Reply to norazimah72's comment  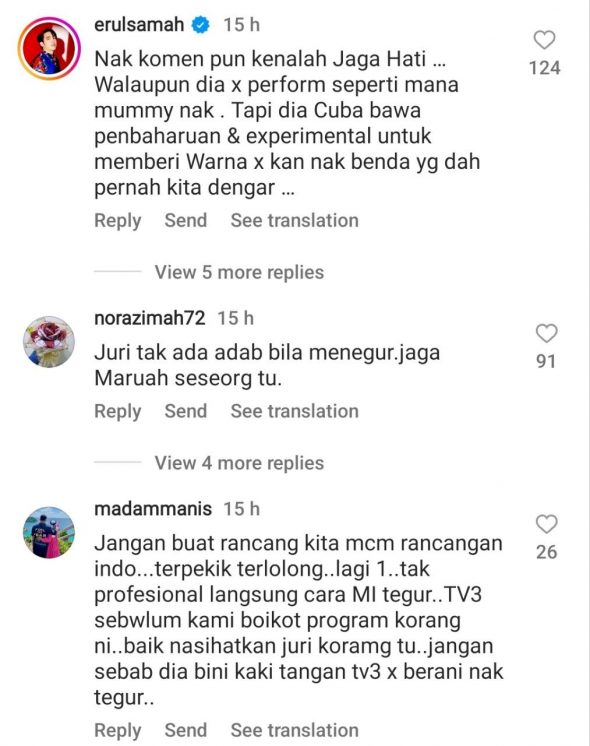pos(118,412)
